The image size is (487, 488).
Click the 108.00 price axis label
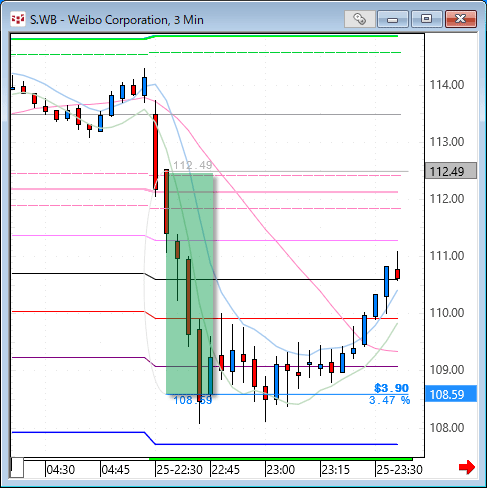(447, 427)
